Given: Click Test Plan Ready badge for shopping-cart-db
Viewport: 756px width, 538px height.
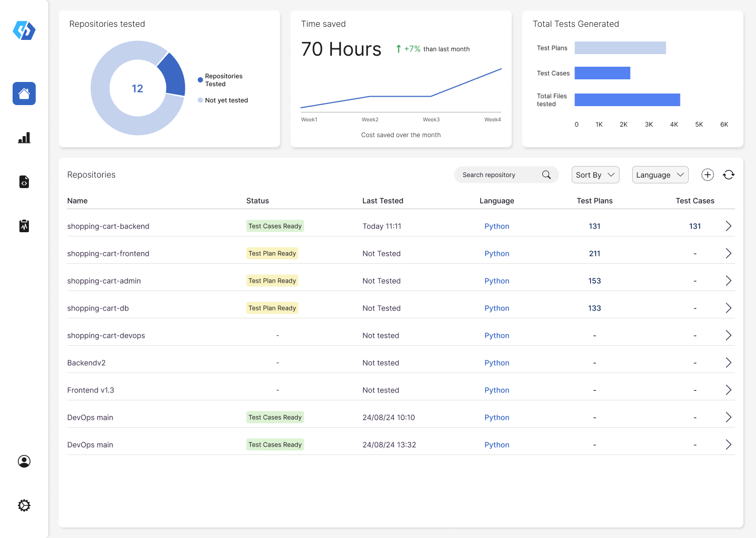Looking at the screenshot, I should point(272,308).
